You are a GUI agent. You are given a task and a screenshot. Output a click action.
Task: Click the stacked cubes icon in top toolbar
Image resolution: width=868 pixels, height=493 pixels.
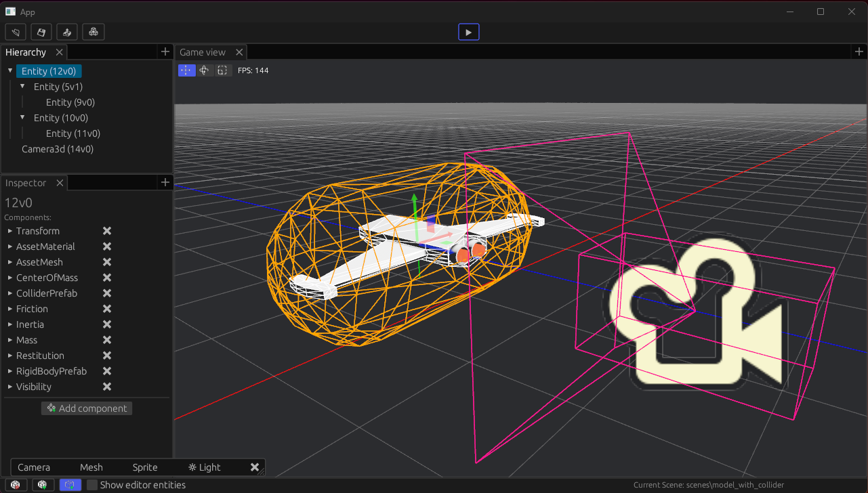[x=94, y=32]
